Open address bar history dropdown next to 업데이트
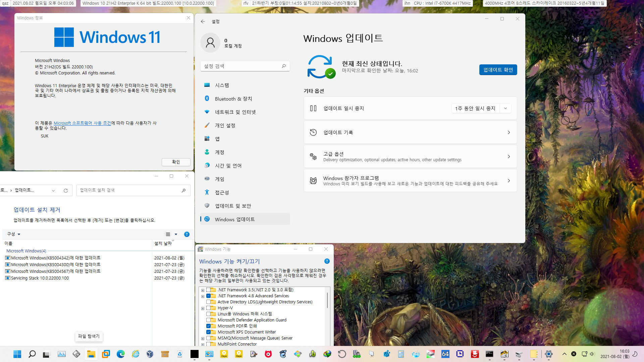Screen dimensions: 644x362 pos(53,190)
